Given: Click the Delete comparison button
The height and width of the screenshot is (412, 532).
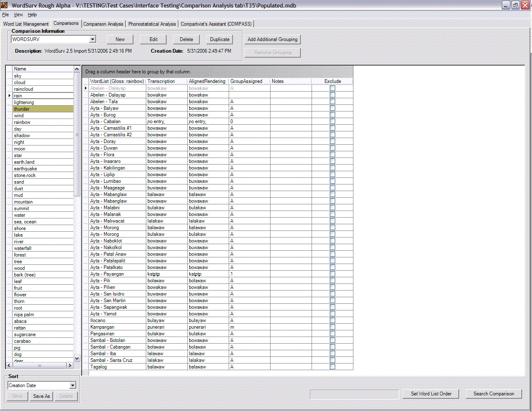Looking at the screenshot, I should coord(186,39).
